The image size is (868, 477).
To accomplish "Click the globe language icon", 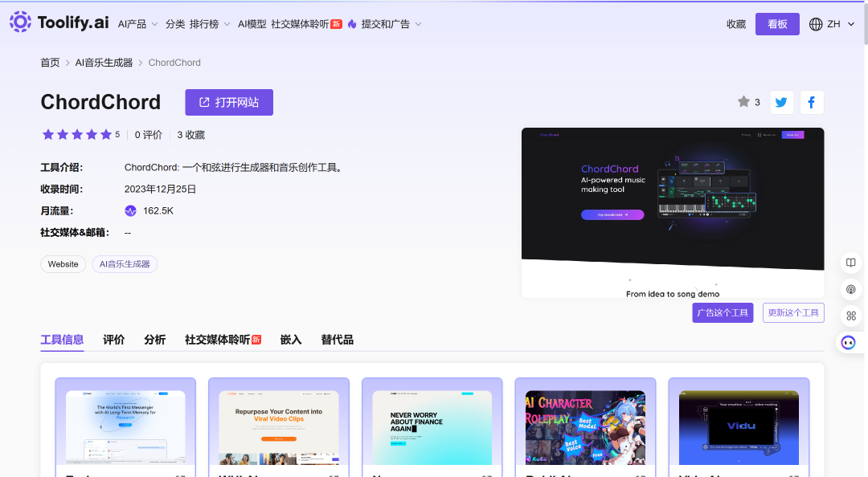I will [x=816, y=24].
